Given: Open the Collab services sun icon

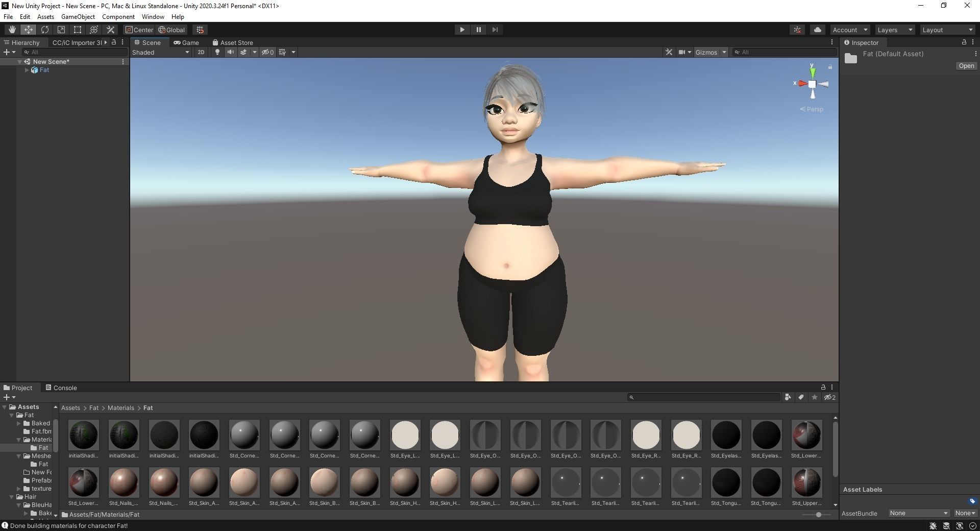Looking at the screenshot, I should point(797,30).
